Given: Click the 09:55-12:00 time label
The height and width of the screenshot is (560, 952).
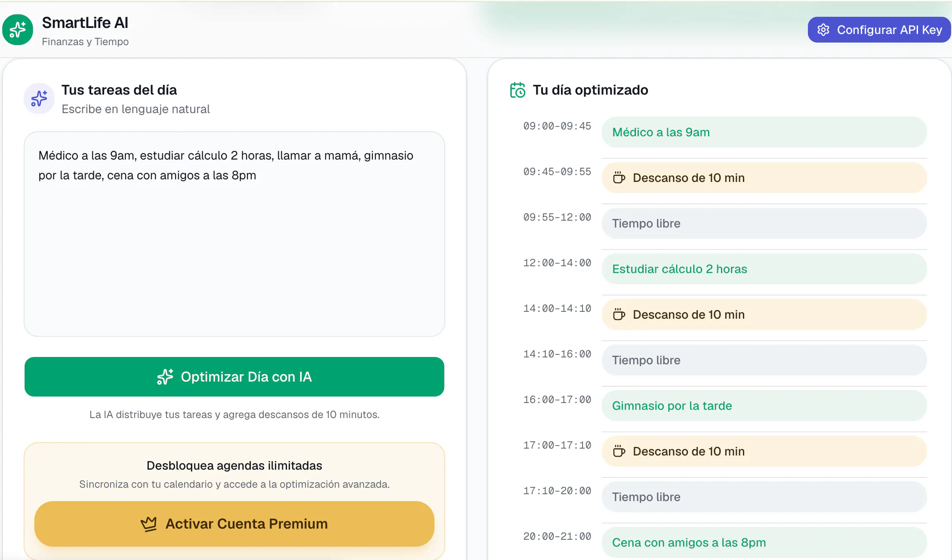Looking at the screenshot, I should (557, 217).
